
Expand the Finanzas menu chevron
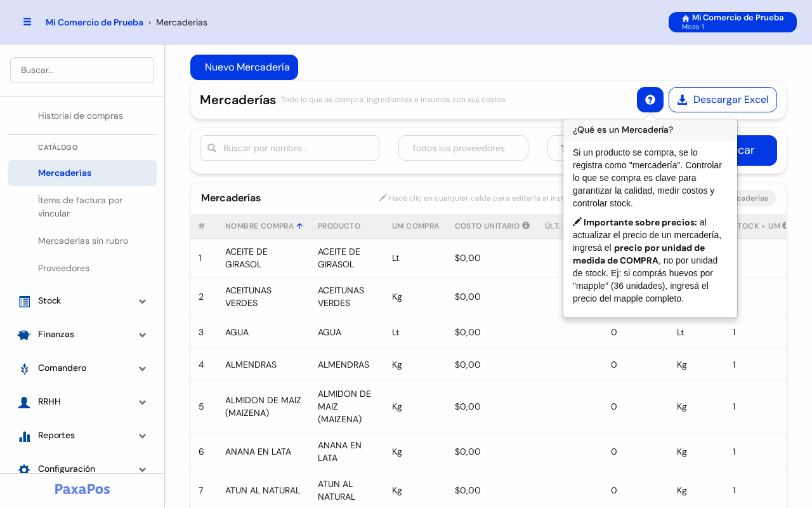pos(143,335)
